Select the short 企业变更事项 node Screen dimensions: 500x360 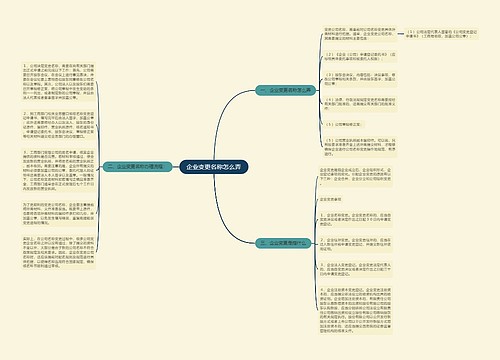click(x=331, y=199)
